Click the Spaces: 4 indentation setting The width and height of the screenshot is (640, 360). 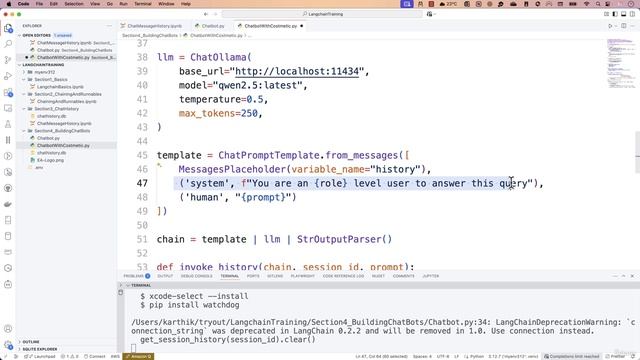[422, 356]
